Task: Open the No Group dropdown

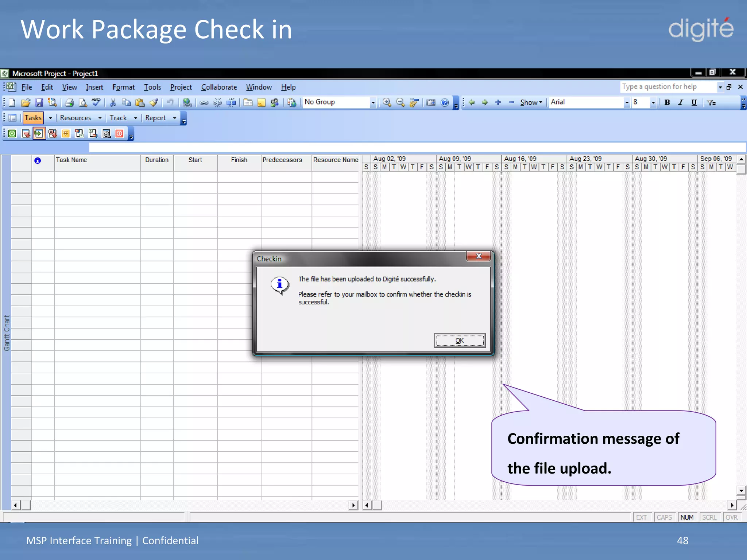Action: (373, 102)
